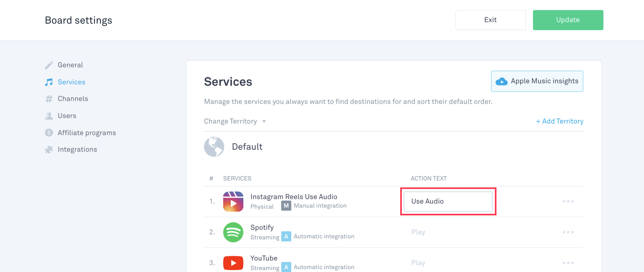Expand the Change Territory dropdown

point(235,122)
